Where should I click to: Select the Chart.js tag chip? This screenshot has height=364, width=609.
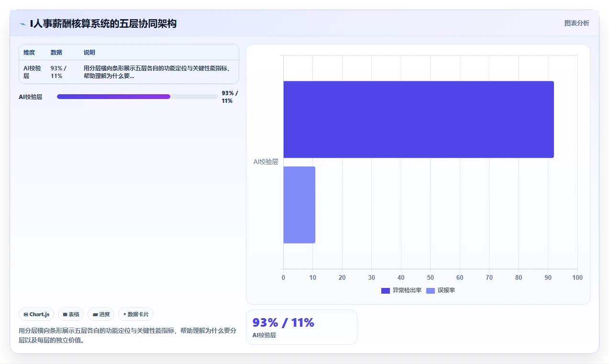(36, 314)
